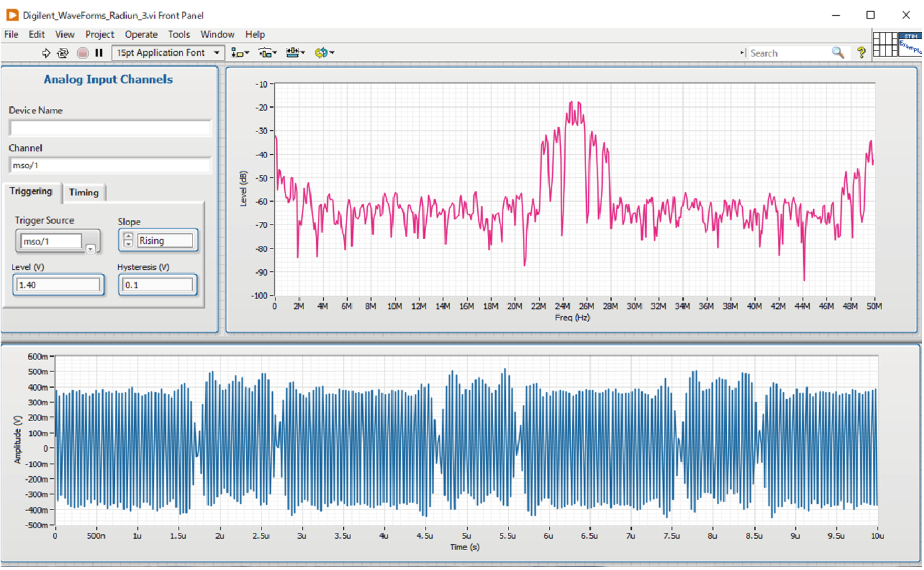Open the Align Objects tool

click(240, 53)
